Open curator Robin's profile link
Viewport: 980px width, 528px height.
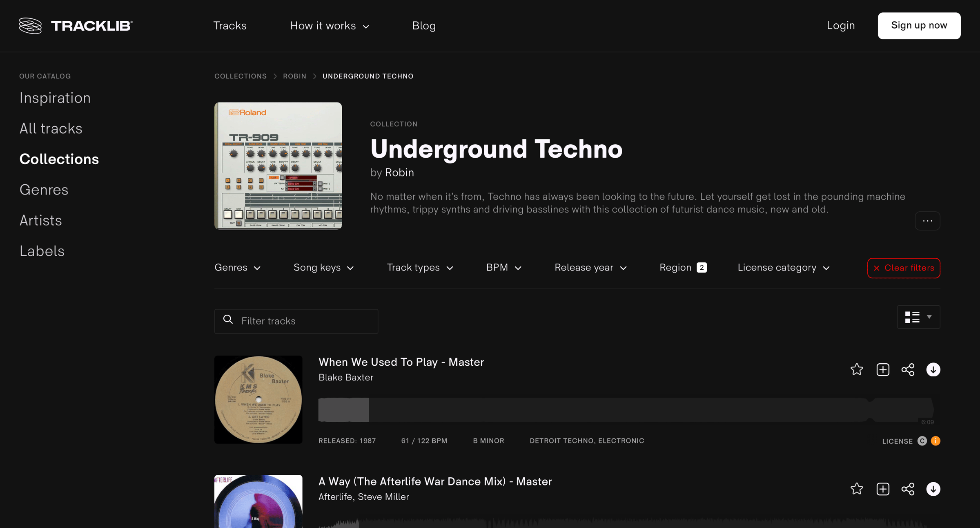click(x=399, y=172)
